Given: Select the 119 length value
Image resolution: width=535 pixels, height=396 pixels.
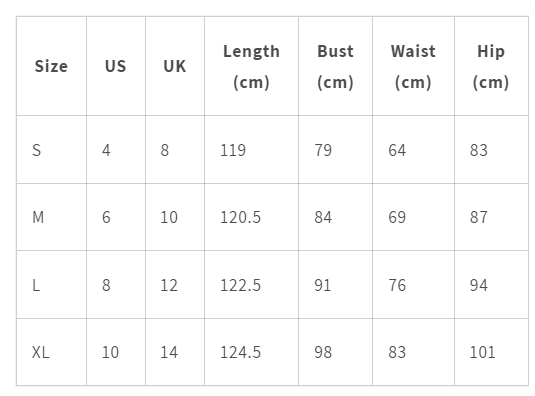Looking at the screenshot, I should 233,150.
